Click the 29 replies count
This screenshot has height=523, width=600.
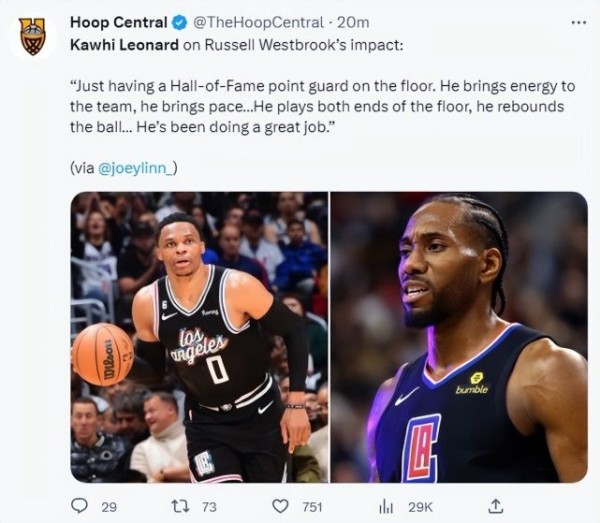(x=109, y=507)
